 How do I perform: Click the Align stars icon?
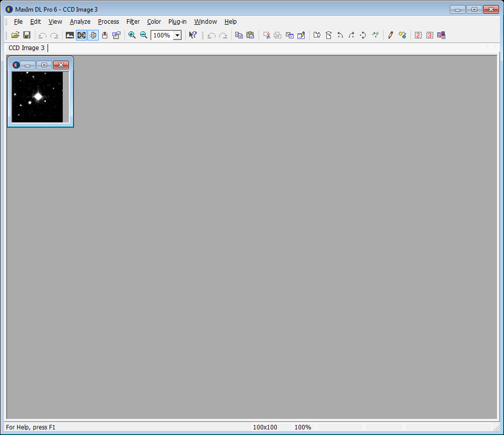[375, 35]
